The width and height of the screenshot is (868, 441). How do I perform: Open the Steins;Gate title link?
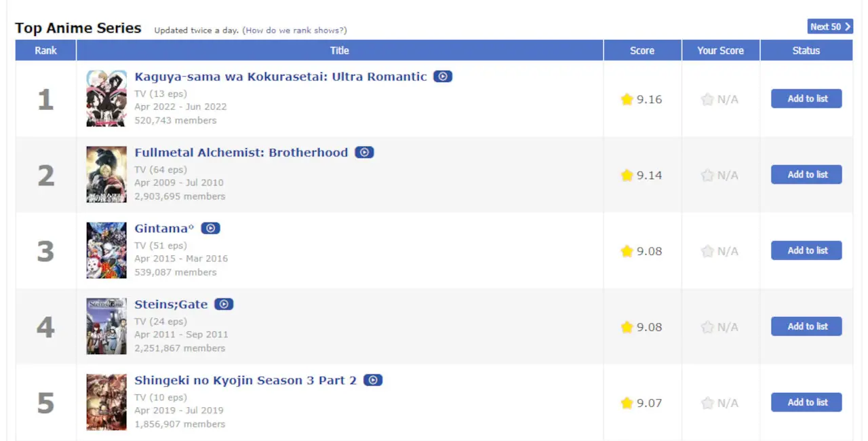click(171, 305)
